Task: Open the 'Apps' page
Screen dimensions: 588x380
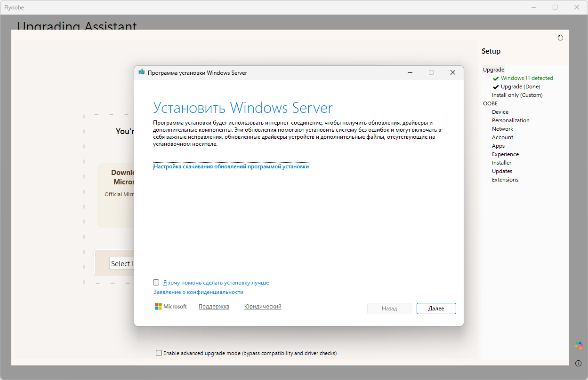Action: (x=498, y=146)
